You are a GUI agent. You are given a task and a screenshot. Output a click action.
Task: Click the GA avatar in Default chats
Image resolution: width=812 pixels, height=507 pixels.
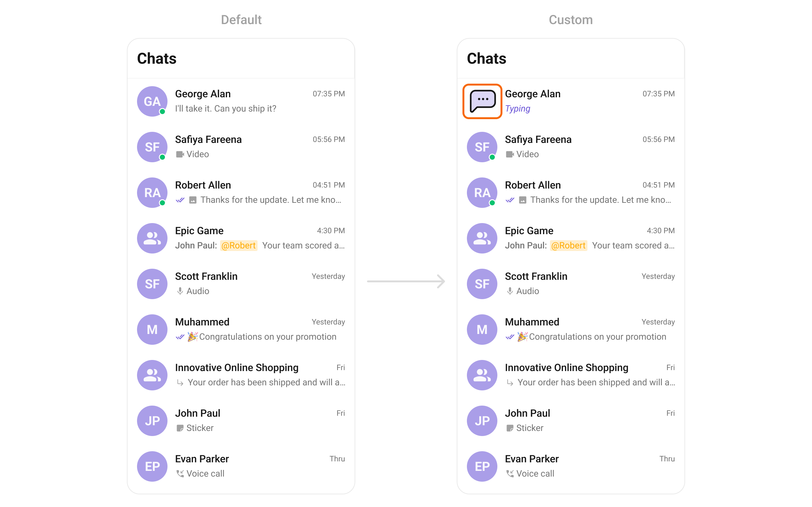tap(152, 101)
